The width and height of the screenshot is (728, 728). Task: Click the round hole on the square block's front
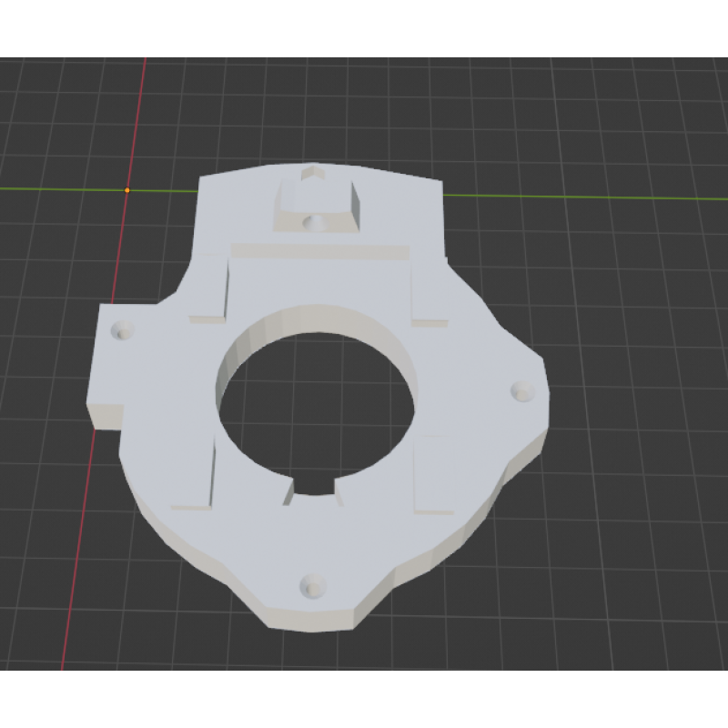click(312, 221)
